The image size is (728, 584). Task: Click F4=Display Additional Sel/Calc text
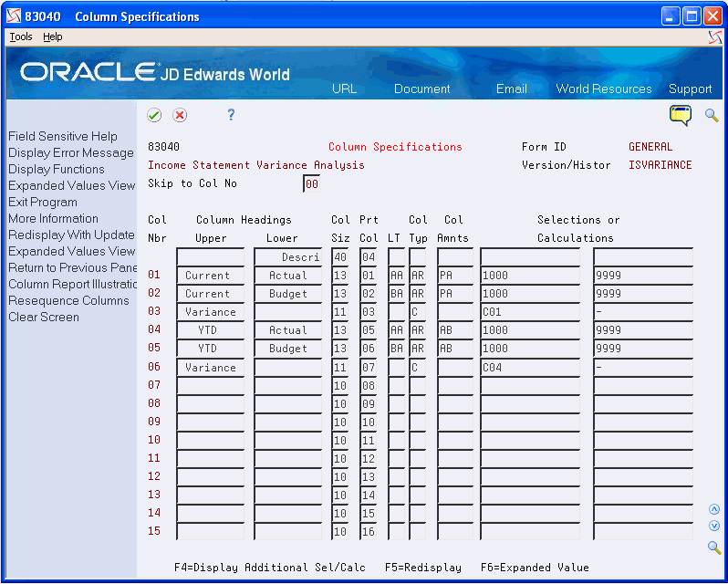click(x=270, y=568)
